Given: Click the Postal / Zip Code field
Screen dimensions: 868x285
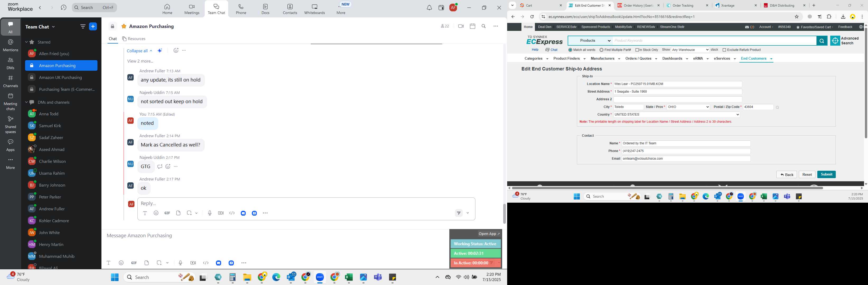Looking at the screenshot, I should click(x=758, y=107).
